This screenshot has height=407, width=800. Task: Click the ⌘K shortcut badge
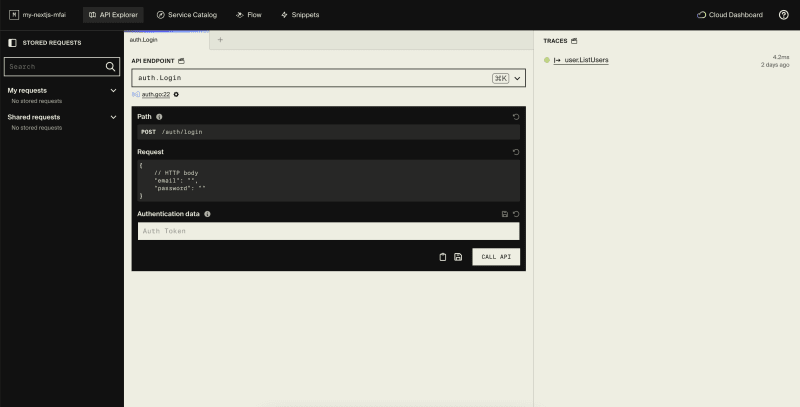coord(501,79)
